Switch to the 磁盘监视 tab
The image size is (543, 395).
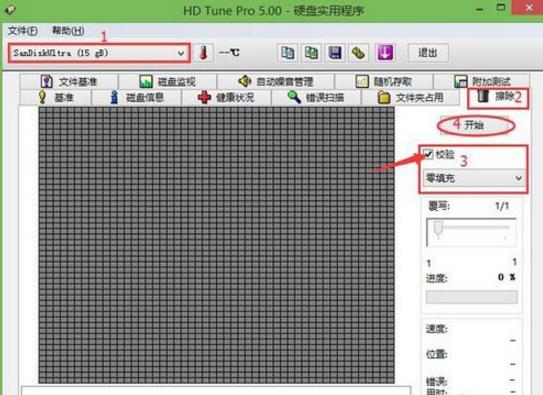point(168,82)
